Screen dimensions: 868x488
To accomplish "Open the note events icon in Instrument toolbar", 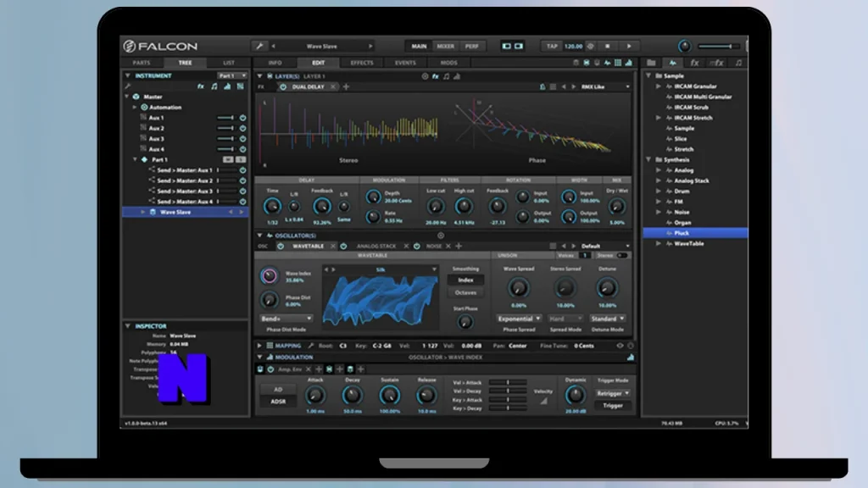I will (x=214, y=86).
